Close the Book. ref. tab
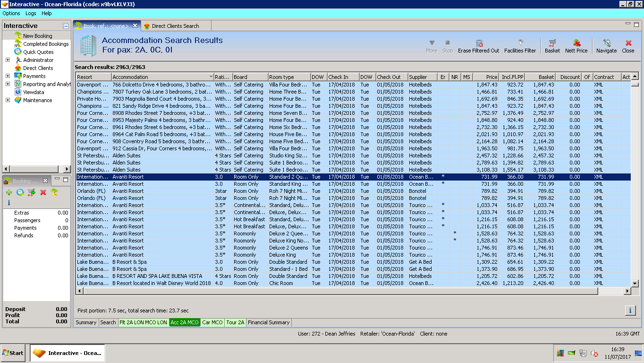644x363 pixels. point(135,26)
